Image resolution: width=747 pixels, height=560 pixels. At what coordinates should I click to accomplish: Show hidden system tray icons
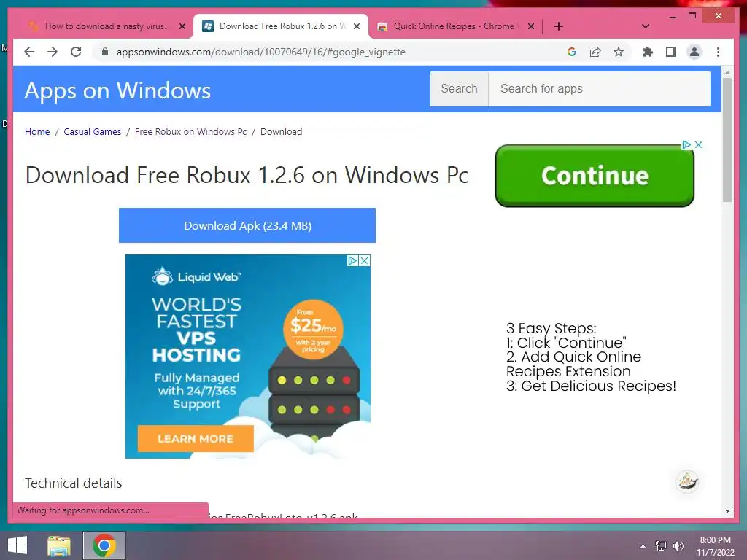pos(643,546)
